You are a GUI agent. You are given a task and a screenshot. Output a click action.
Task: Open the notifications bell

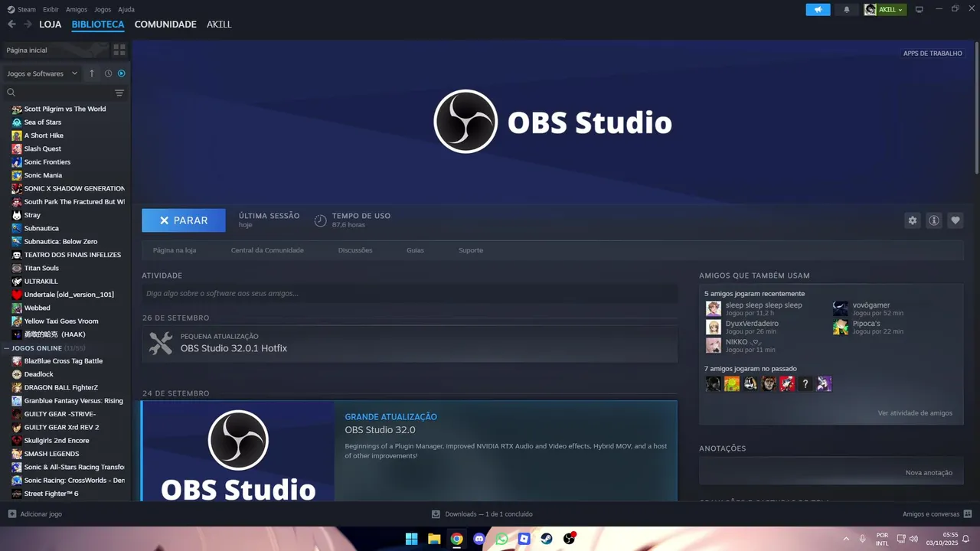click(846, 9)
